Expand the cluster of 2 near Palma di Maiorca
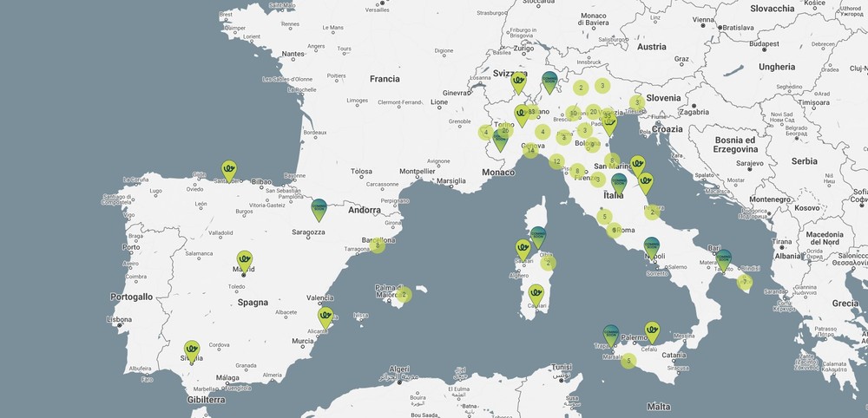This screenshot has width=868, height=418. click(404, 295)
